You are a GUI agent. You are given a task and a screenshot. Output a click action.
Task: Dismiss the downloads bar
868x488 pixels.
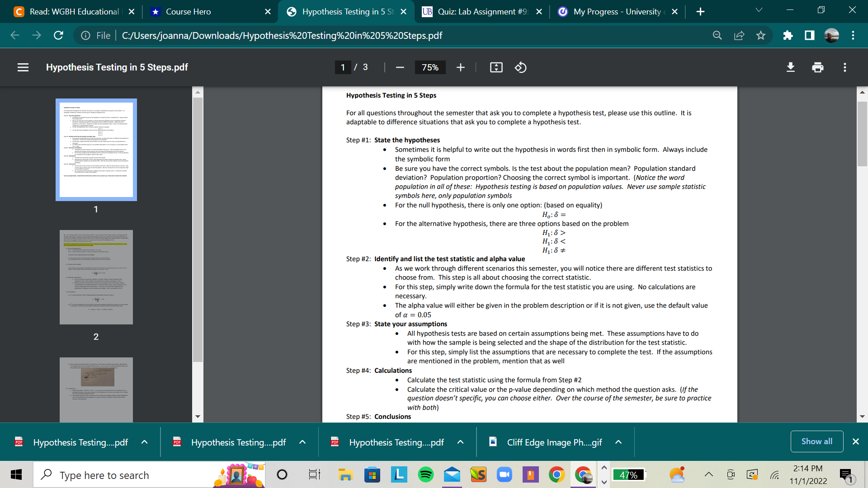(856, 441)
